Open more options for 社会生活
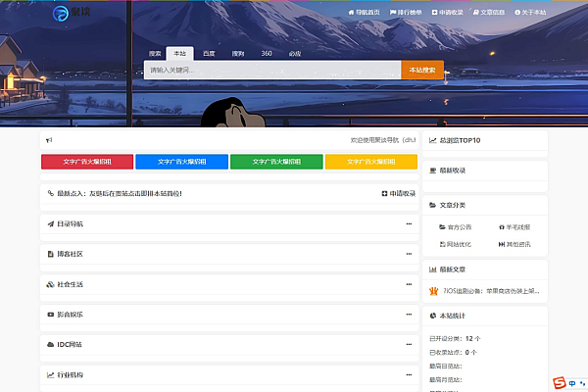The image size is (588, 392). pos(409,284)
